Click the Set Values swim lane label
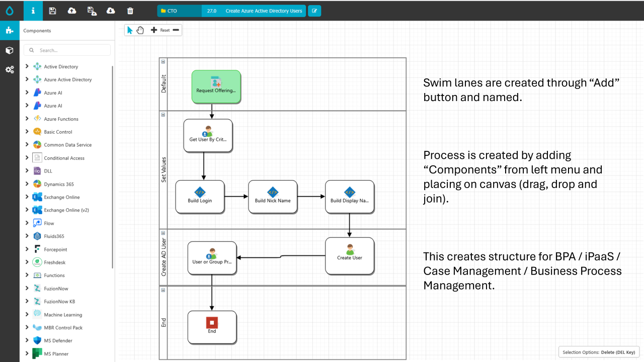This screenshot has width=644, height=362. pos(164,170)
